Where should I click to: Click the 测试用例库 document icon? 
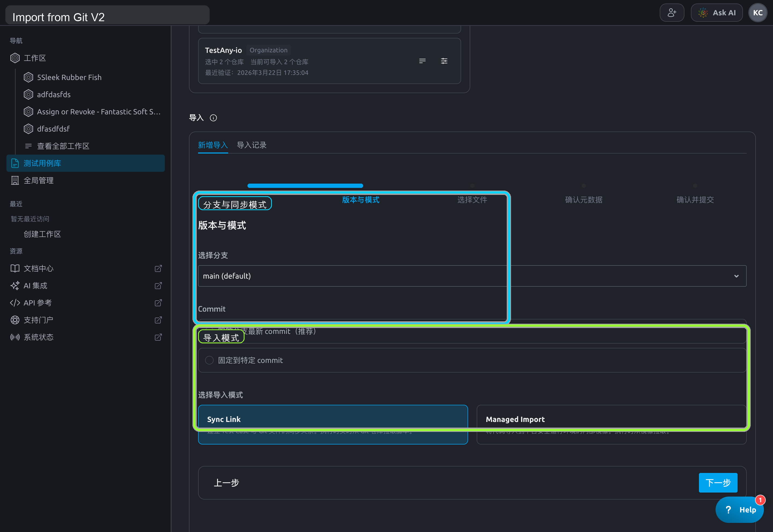click(x=15, y=163)
